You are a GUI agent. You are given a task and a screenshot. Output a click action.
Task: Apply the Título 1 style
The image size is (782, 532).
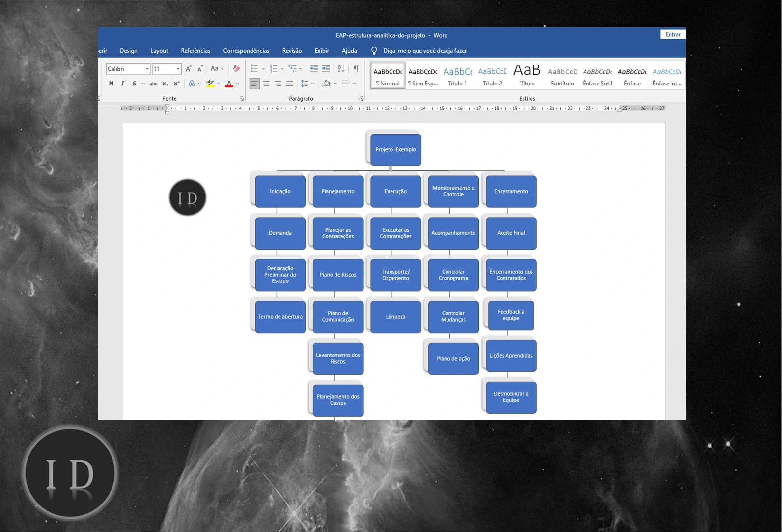tap(457, 77)
